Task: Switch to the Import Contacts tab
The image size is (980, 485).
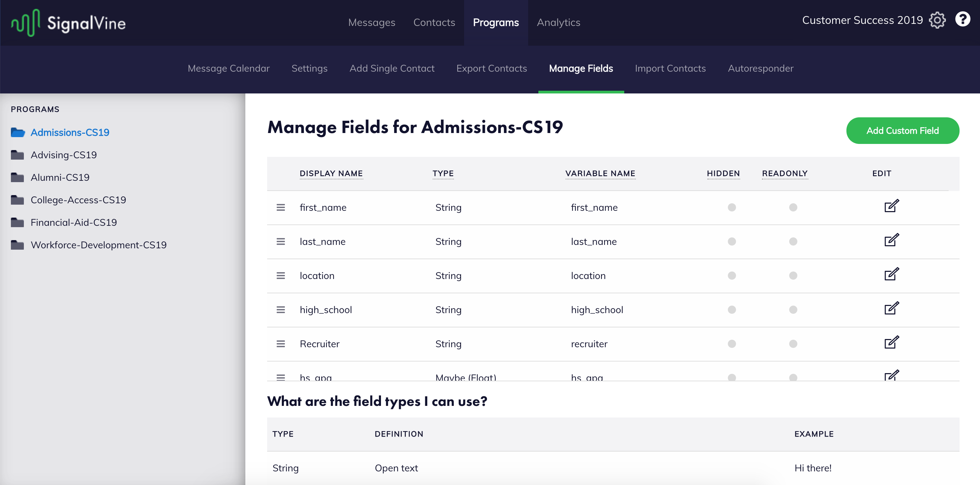Action: tap(670, 68)
